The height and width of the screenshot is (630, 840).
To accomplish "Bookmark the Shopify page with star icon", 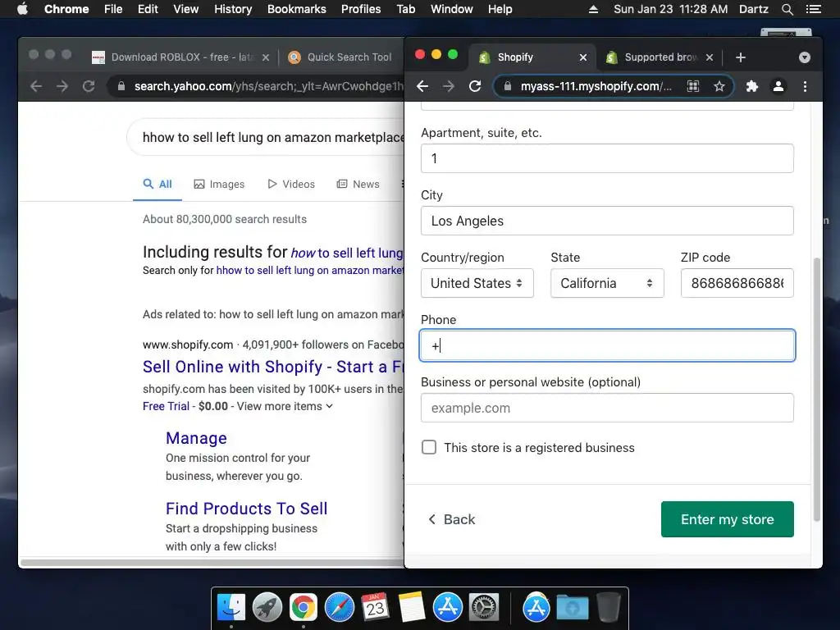I will tap(719, 86).
